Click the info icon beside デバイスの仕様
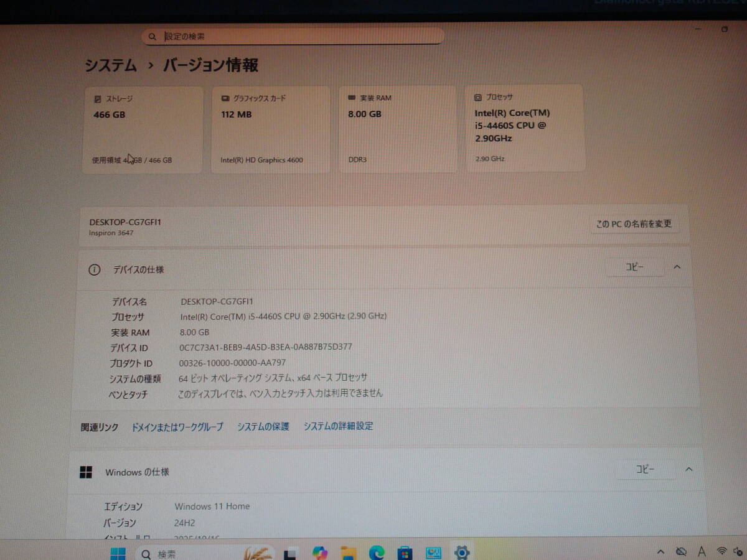Image resolution: width=747 pixels, height=560 pixels. [x=94, y=270]
